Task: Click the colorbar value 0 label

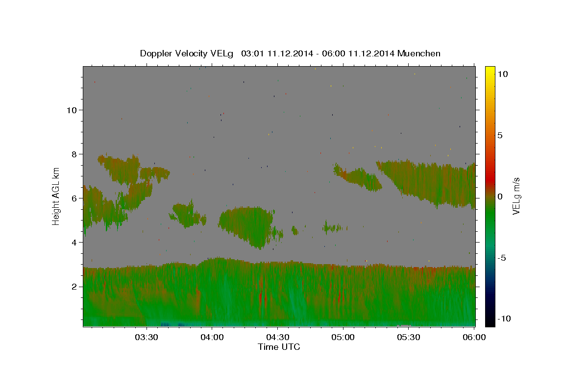Action: [x=500, y=196]
